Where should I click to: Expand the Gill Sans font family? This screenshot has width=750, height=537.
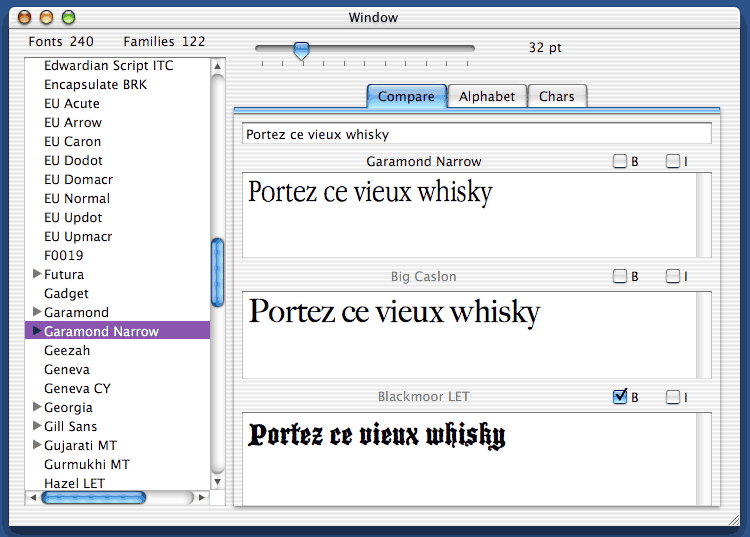click(37, 426)
